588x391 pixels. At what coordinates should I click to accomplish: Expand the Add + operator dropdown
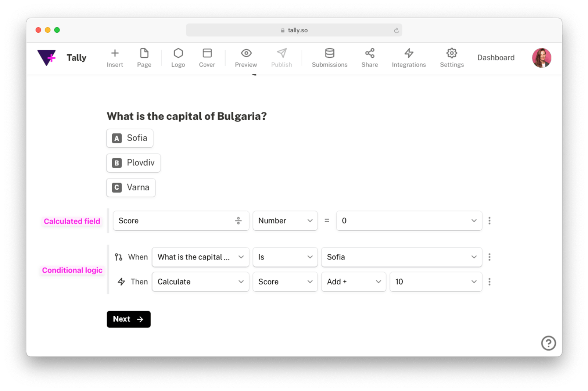coord(353,282)
